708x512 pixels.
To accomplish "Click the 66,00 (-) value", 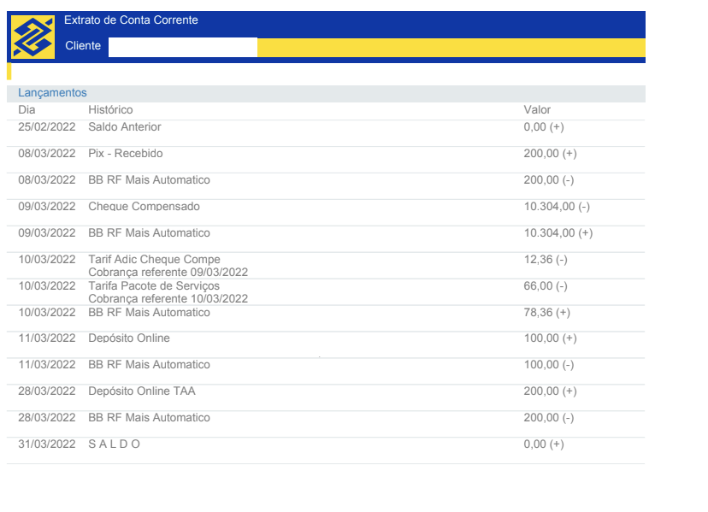I will (545, 286).
